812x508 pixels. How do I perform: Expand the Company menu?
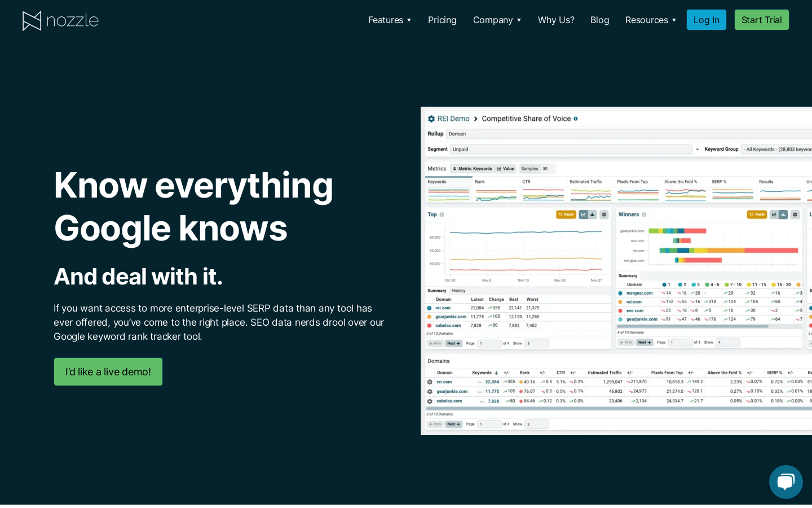[497, 20]
